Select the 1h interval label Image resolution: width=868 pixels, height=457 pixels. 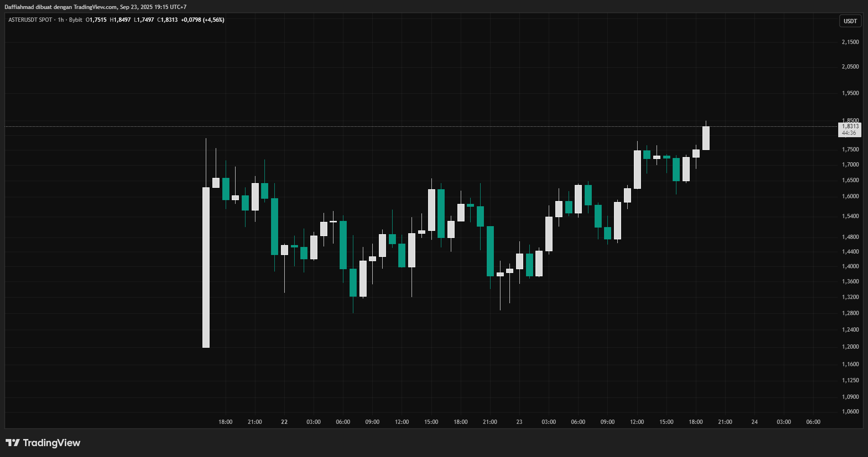[61, 20]
